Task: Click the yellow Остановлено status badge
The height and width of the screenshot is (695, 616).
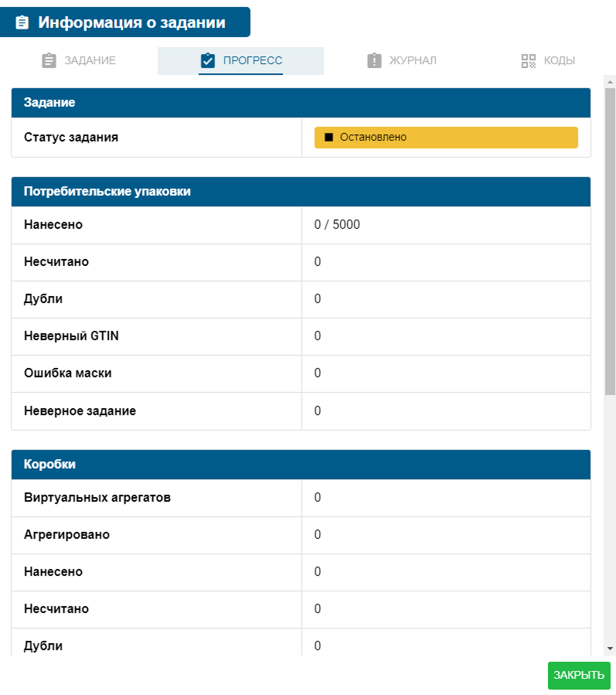Action: 445,137
